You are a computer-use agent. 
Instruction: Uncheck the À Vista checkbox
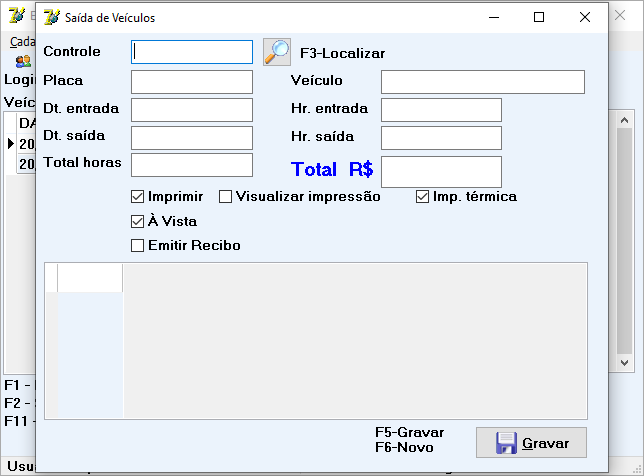pos(138,222)
